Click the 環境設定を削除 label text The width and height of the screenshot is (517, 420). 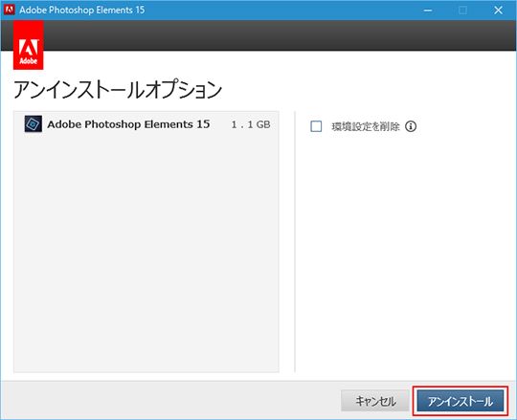(x=366, y=126)
